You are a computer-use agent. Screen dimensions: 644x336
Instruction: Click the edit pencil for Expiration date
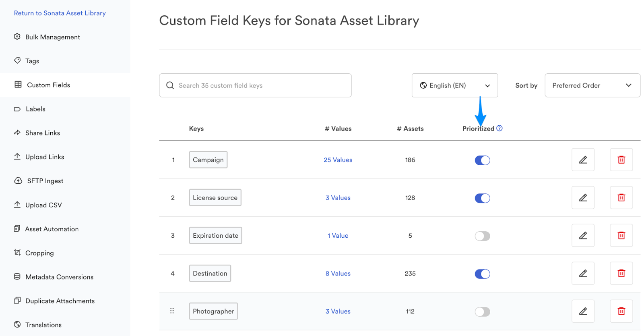click(583, 236)
